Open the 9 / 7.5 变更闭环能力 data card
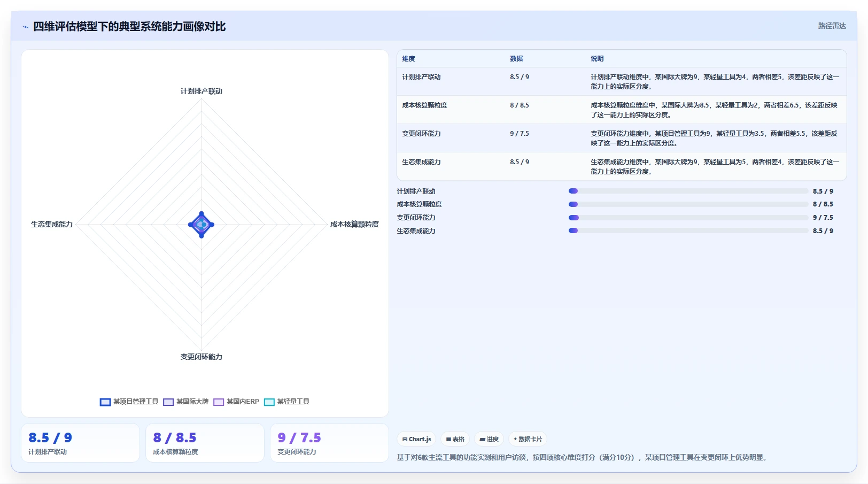 coord(329,443)
